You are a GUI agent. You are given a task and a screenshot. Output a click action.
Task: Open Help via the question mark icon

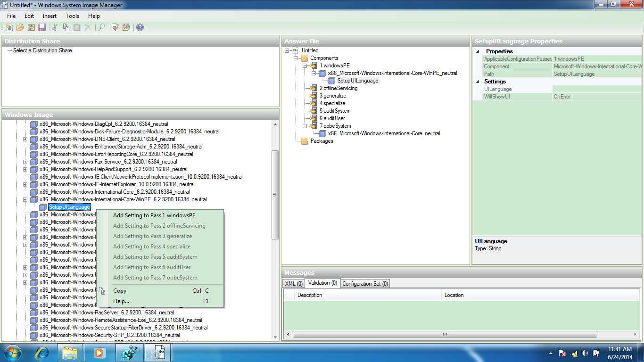pyautogui.click(x=140, y=27)
